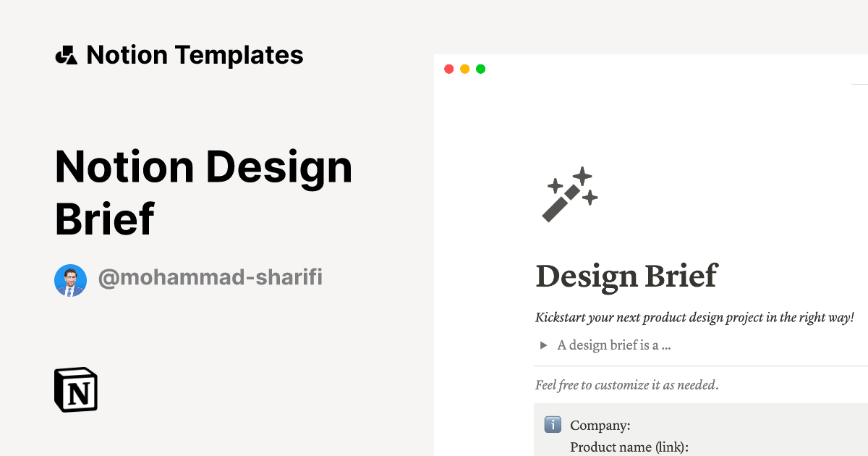Screen dimensions: 868x456
Task: Click the shapes icon beside Notion Templates text
Action: (x=67, y=54)
